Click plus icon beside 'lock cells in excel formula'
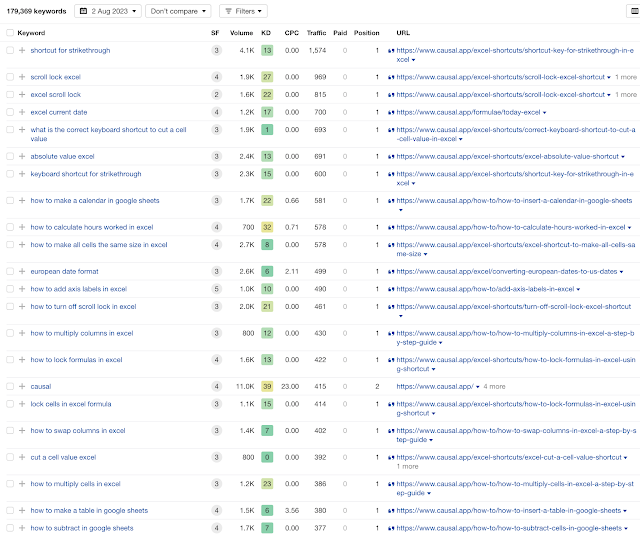 coord(22,404)
